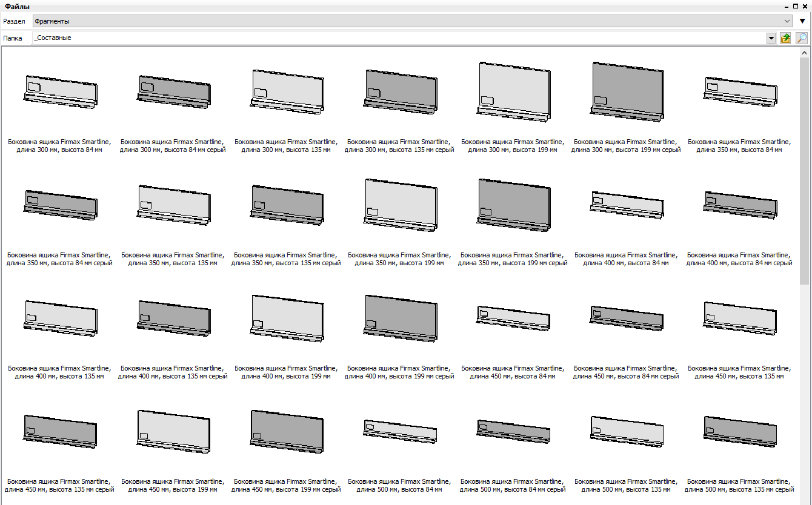Screen dimensions: 812x505
Task: Click caption 'длина 400 мм, высота 199 мм серый'
Action: coord(399,376)
